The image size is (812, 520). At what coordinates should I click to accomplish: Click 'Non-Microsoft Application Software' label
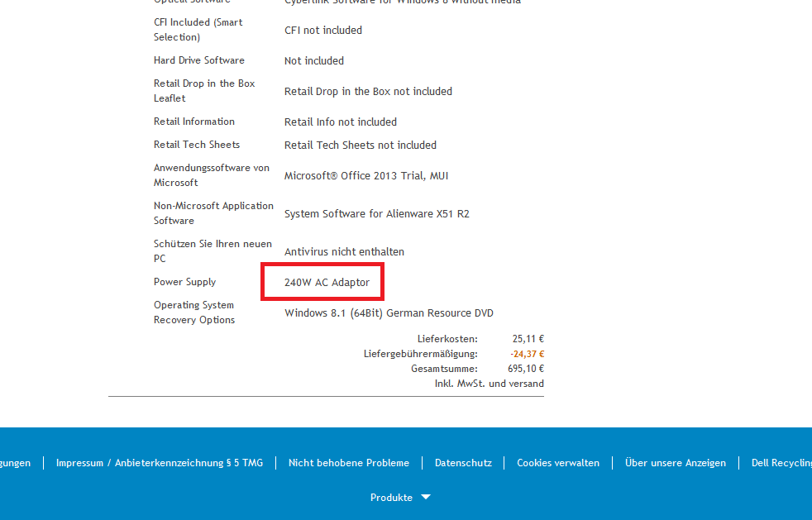click(213, 212)
